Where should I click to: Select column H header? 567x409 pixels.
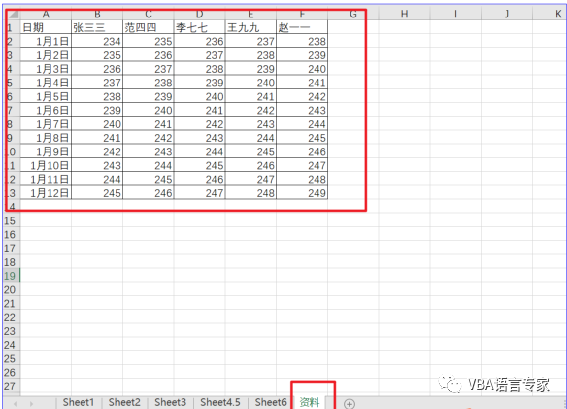coord(404,14)
